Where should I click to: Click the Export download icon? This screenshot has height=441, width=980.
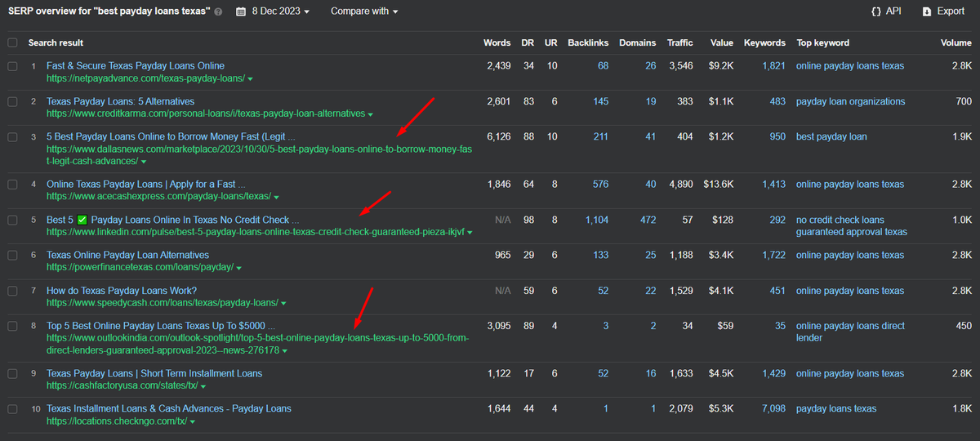coord(927,11)
